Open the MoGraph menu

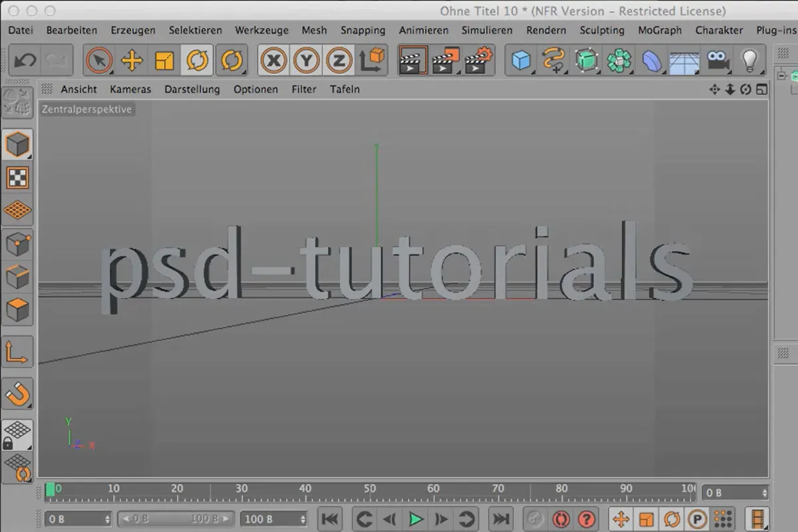coord(660,30)
